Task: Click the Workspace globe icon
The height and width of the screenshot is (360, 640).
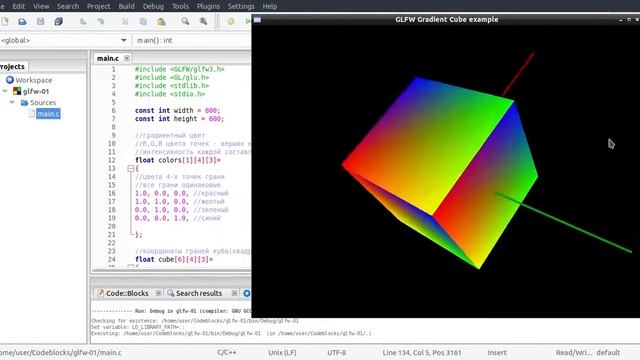Action: tap(10, 80)
